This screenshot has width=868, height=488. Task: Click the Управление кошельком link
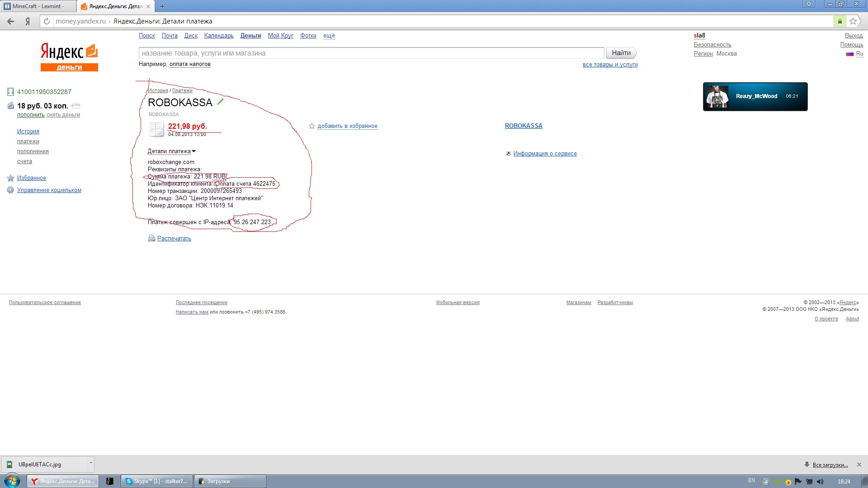(x=49, y=190)
